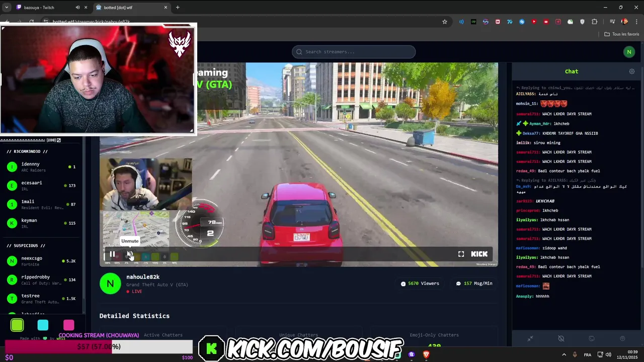Screen dimensions: 644x362
Task: Open the blue sound-waves extension
Action: tap(461, 22)
